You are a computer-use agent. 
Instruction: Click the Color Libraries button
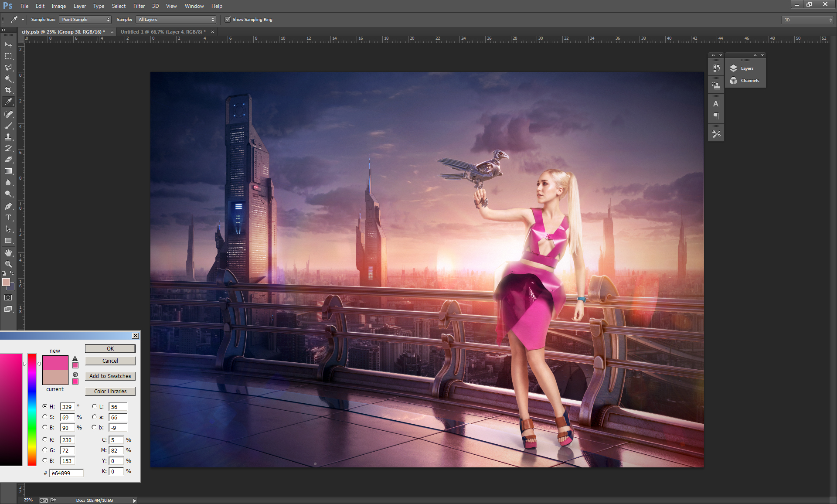[x=110, y=392]
